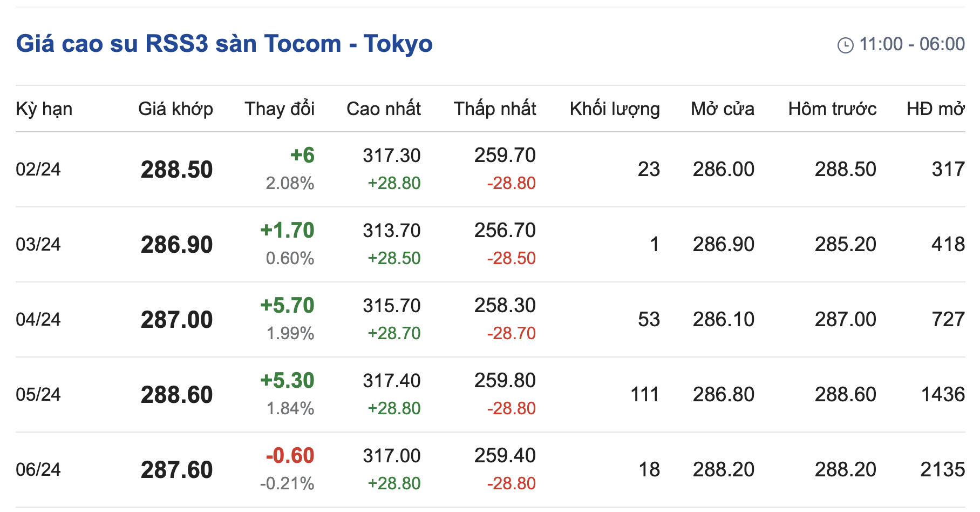980x512 pixels.
Task: Click the Cao nhất column header
Action: click(x=383, y=109)
